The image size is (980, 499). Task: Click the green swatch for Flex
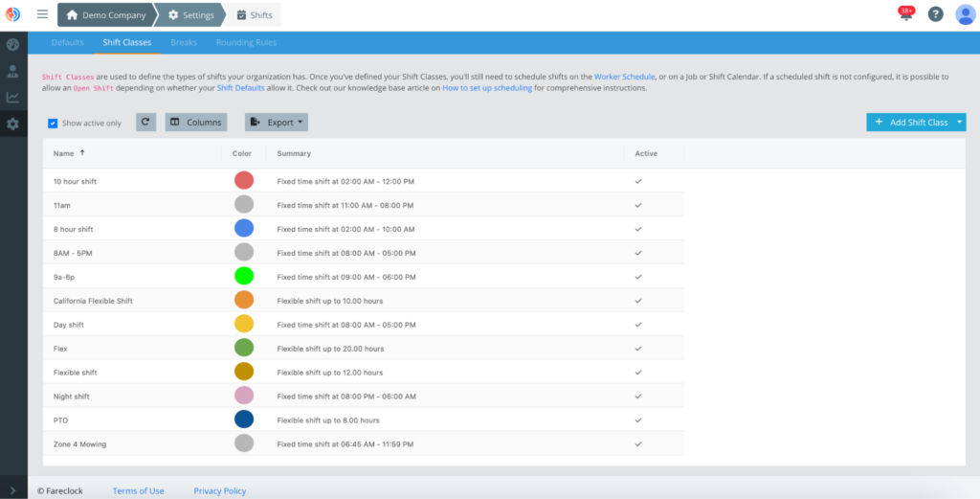click(244, 348)
